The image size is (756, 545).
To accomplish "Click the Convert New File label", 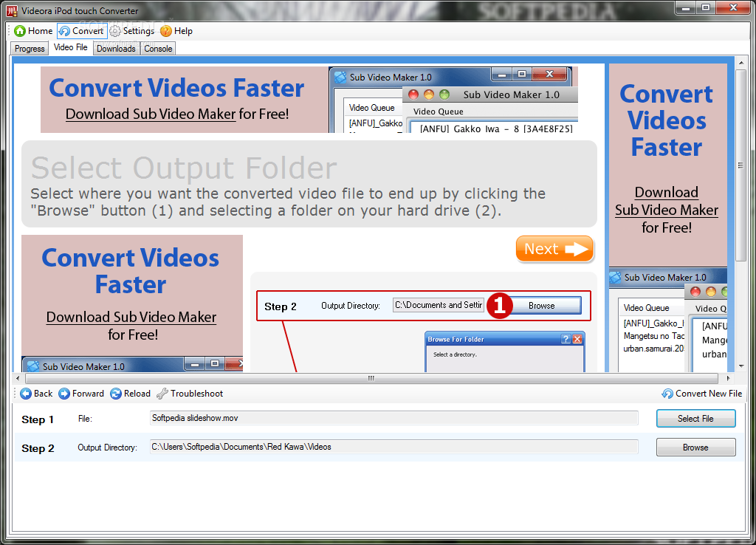I will (x=709, y=394).
